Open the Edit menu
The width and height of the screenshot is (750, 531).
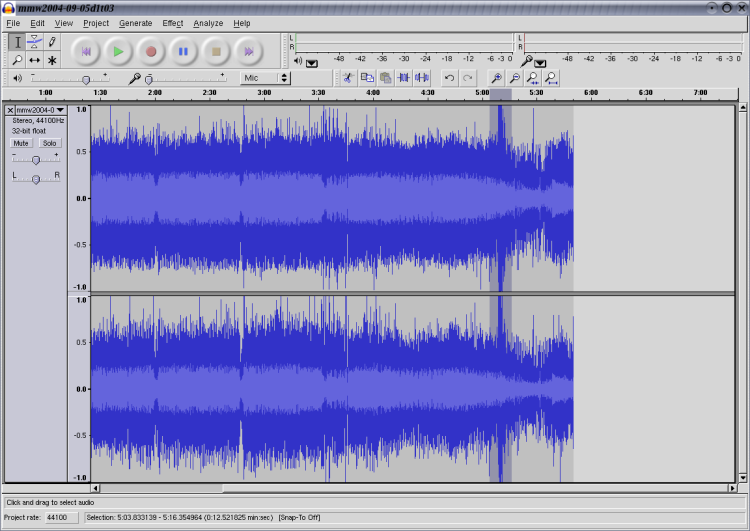tap(37, 23)
